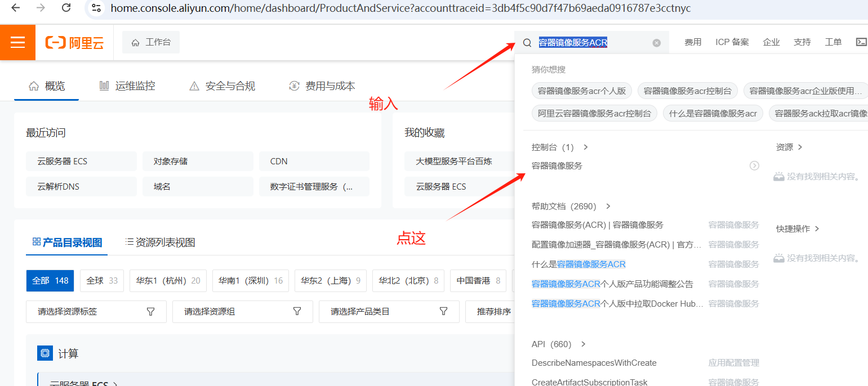This screenshot has width=868, height=386.
Task: Open the 费用与成本 tab
Action: 322,86
